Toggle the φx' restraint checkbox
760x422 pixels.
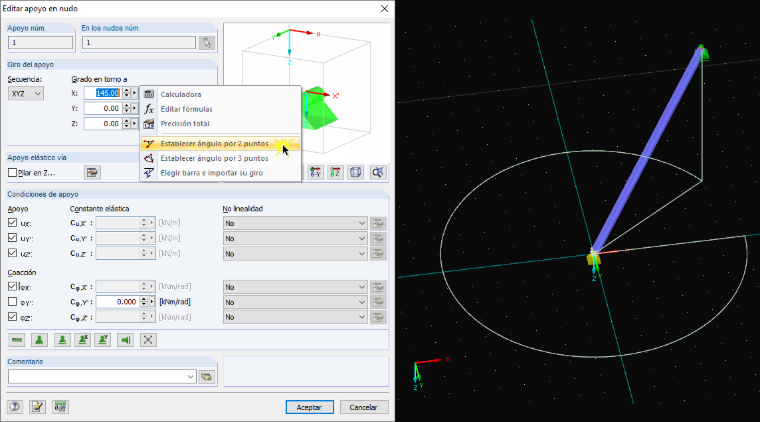pyautogui.click(x=13, y=287)
